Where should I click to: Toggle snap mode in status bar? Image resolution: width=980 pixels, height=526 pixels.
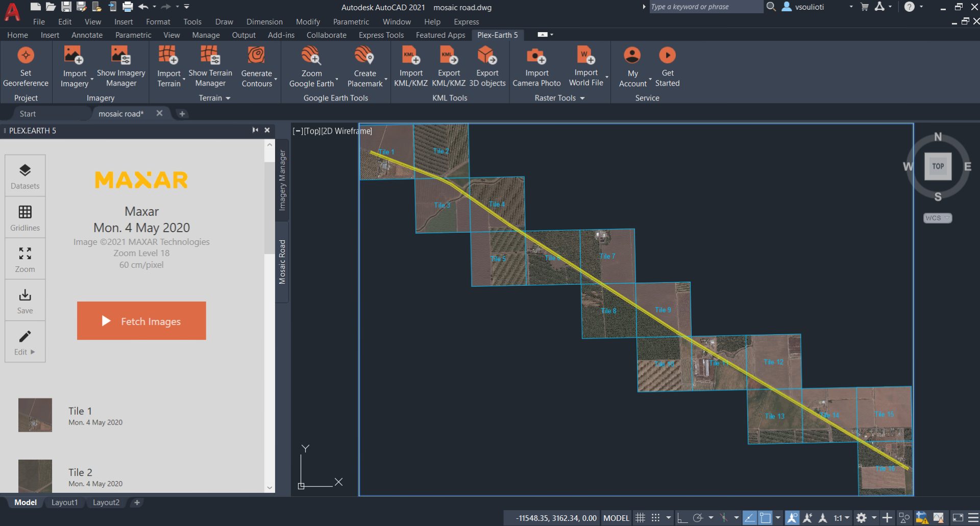(x=656, y=518)
